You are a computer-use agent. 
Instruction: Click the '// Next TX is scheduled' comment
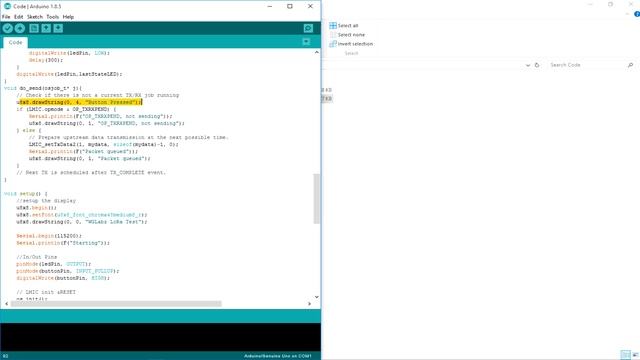[91, 173]
